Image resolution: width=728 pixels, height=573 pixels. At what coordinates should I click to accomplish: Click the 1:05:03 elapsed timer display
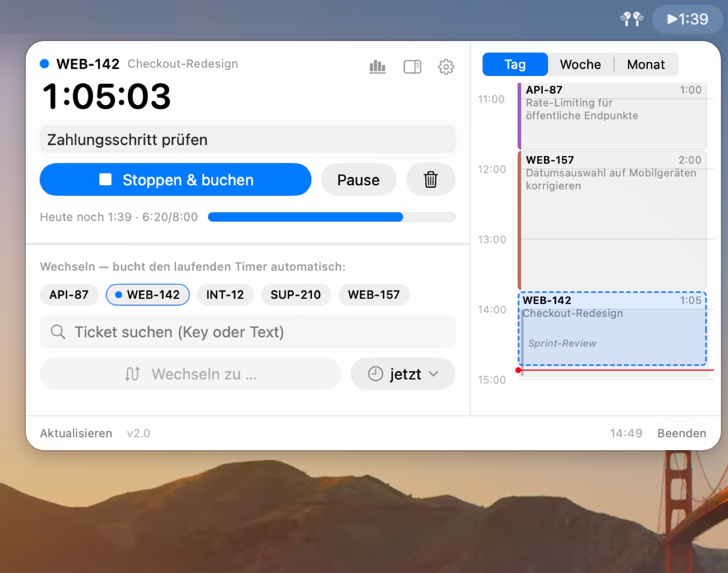tap(107, 97)
